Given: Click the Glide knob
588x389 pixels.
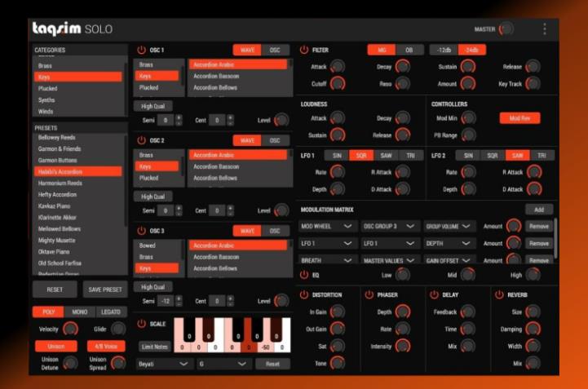Looking at the screenshot, I should pyautogui.click(x=118, y=329).
